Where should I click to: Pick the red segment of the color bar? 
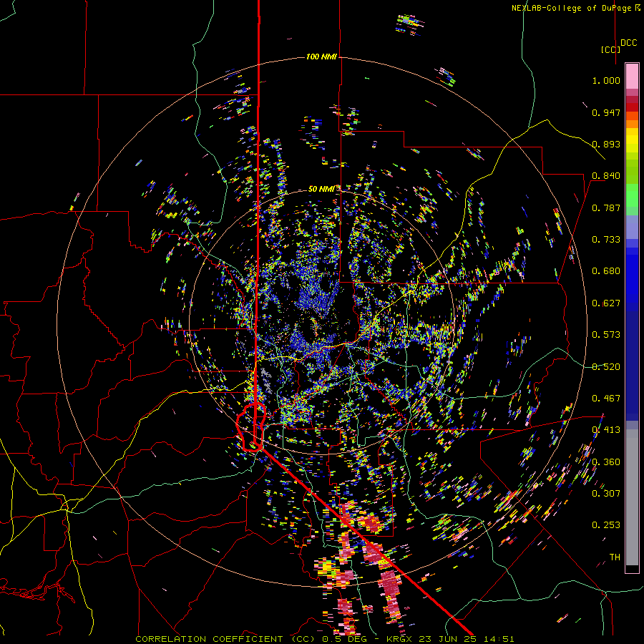632,107
